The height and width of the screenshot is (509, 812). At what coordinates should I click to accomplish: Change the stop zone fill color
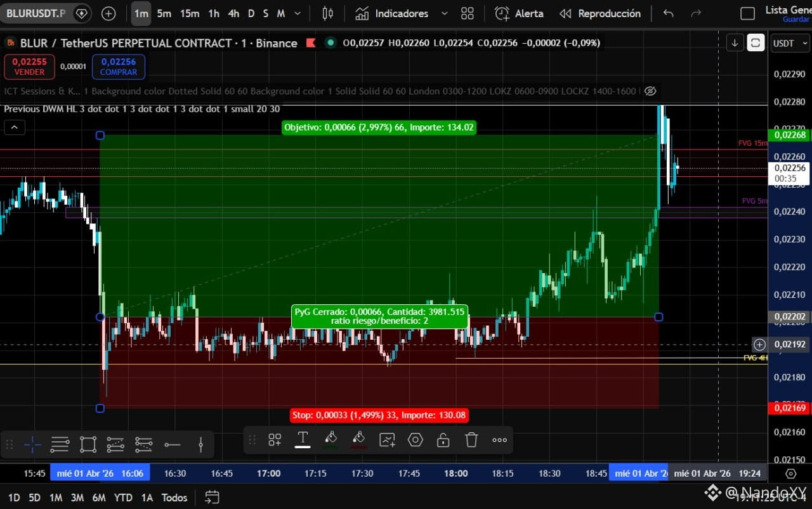(x=359, y=440)
